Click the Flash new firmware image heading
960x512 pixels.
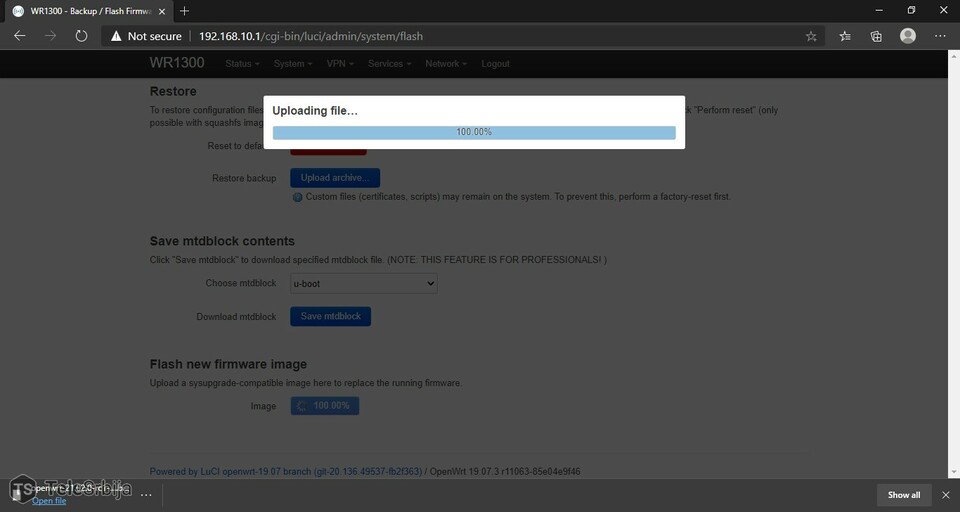tap(228, 364)
